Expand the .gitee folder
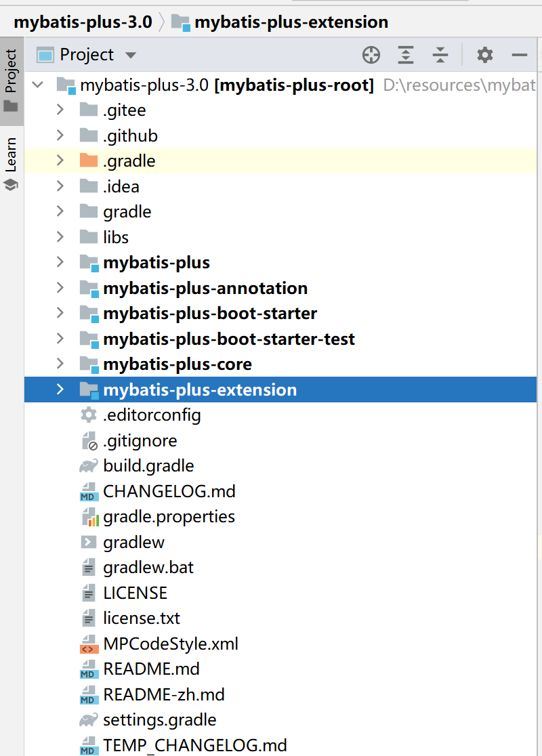Screen dimensions: 542x756 click(60, 110)
